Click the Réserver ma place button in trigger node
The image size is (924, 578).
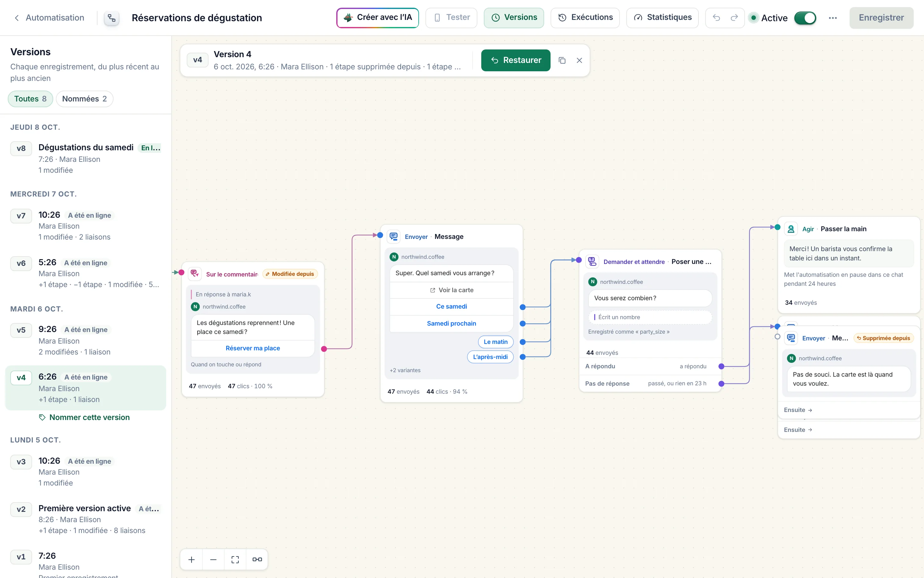coord(253,348)
